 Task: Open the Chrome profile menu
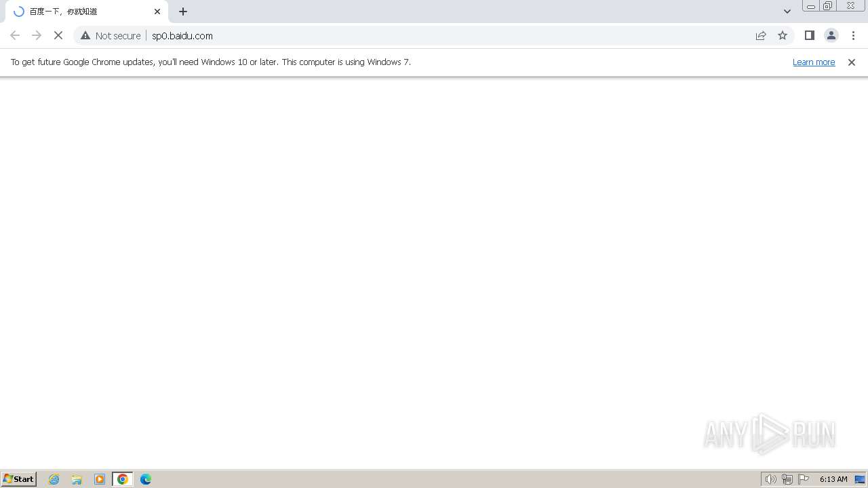click(x=831, y=35)
